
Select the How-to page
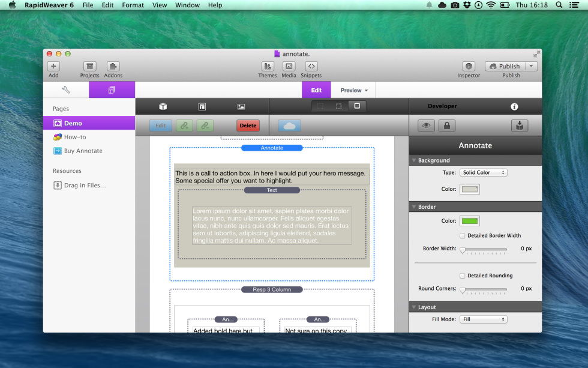(89, 137)
